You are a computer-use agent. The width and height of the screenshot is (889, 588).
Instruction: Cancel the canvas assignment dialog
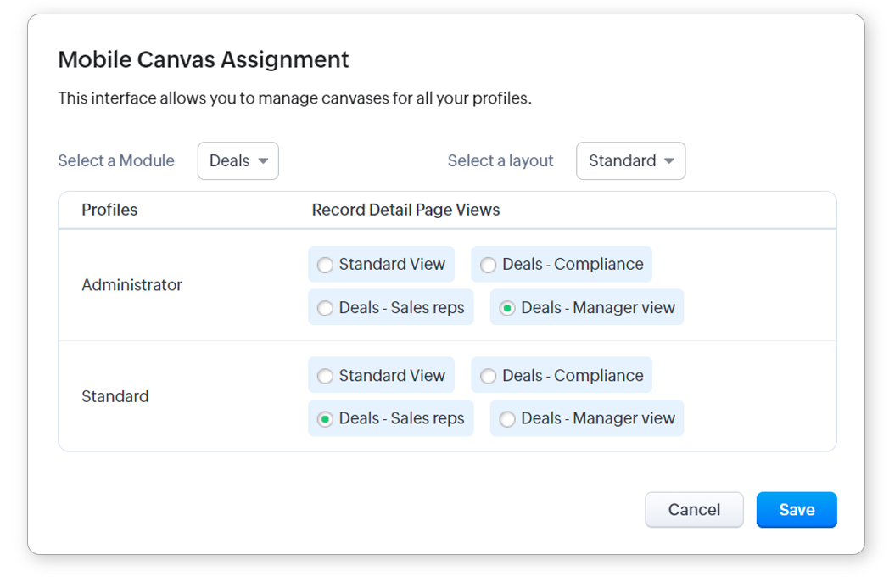pyautogui.click(x=694, y=510)
